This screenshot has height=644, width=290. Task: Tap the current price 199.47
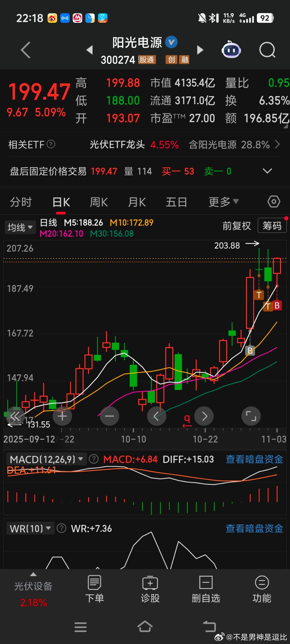tap(39, 92)
